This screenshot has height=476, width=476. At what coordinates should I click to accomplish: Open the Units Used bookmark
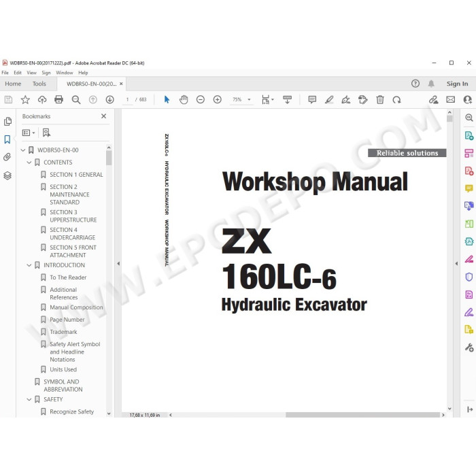(63, 369)
